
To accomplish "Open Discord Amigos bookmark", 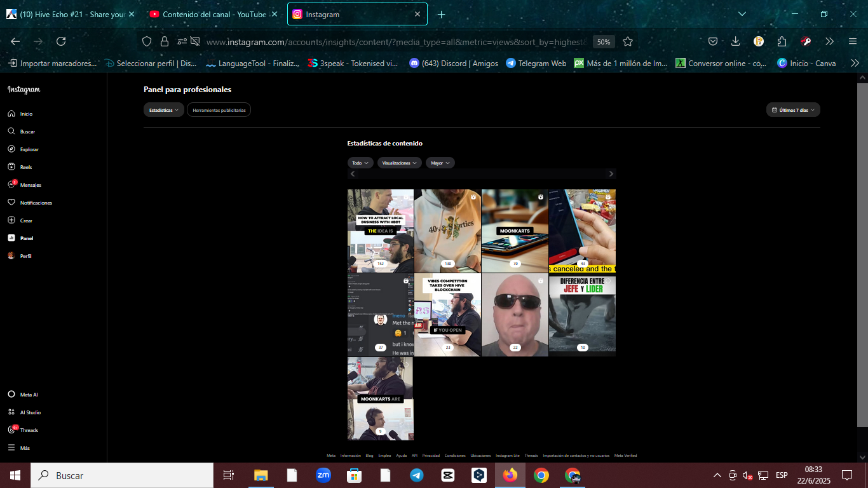I will click(454, 63).
